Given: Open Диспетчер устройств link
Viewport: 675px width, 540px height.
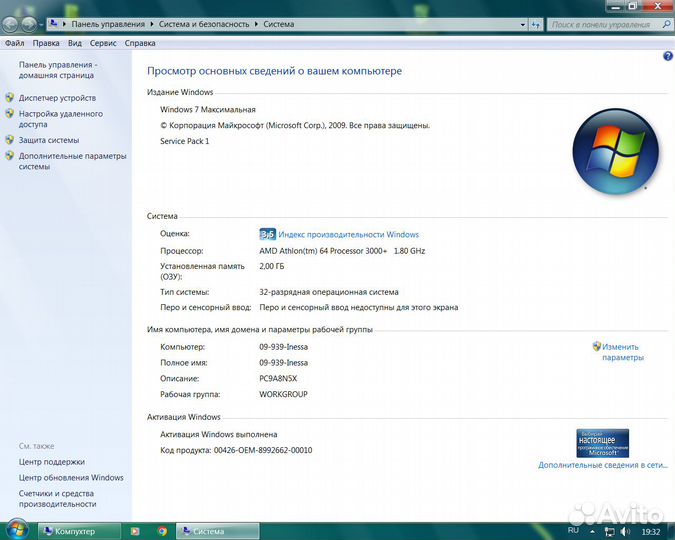Looking at the screenshot, I should click(x=57, y=98).
